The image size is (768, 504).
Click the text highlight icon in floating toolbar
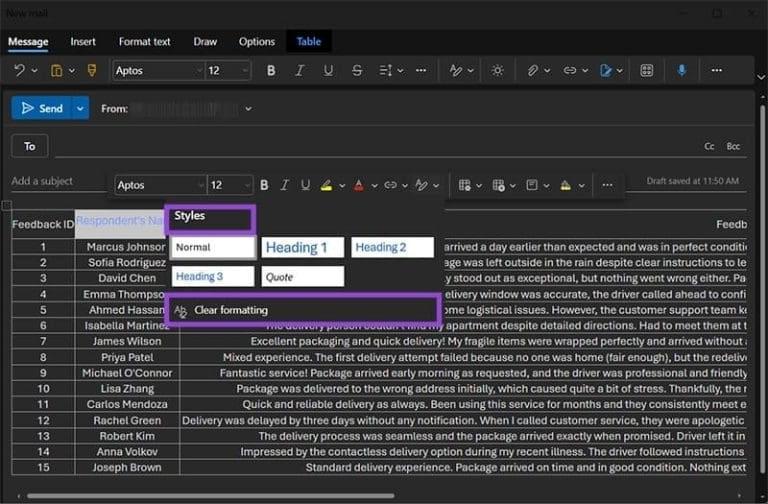(326, 185)
